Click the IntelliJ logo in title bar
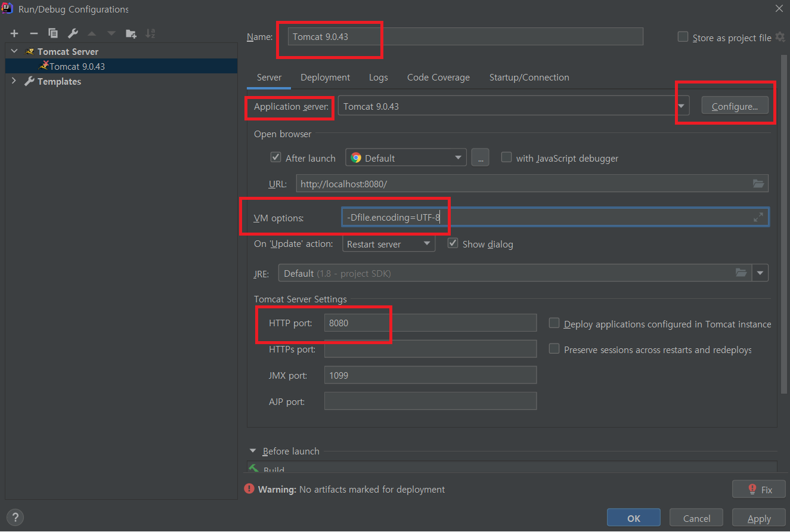This screenshot has width=790, height=532. [8, 9]
